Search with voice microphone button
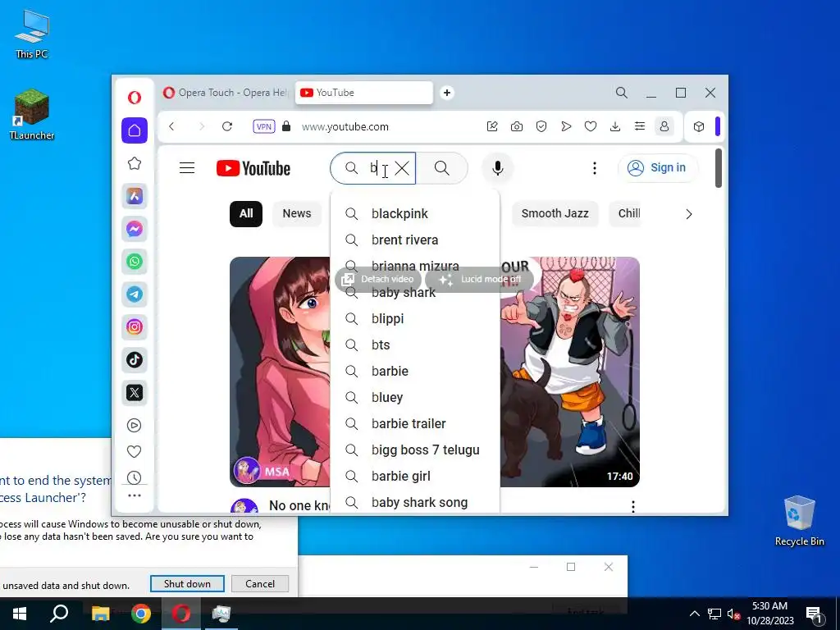 498,168
